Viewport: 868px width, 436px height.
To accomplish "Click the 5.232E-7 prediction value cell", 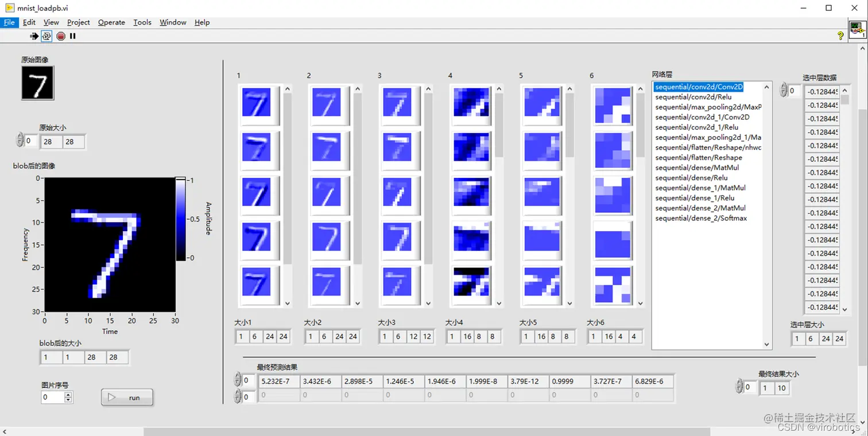I will (x=279, y=381).
